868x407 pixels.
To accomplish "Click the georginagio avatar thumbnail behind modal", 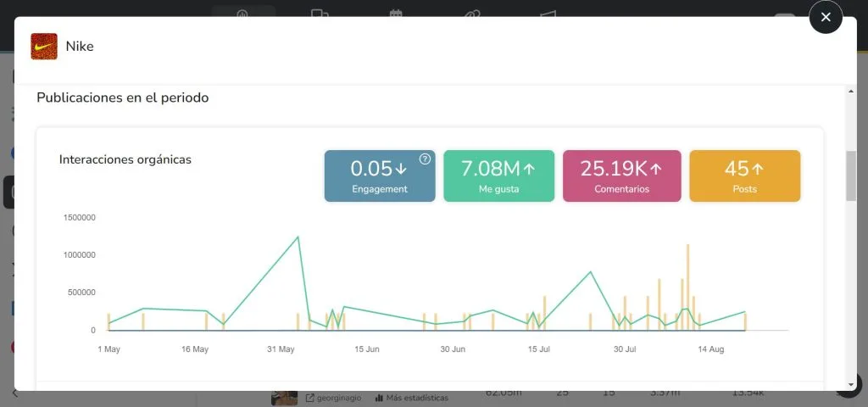I will pyautogui.click(x=285, y=399).
